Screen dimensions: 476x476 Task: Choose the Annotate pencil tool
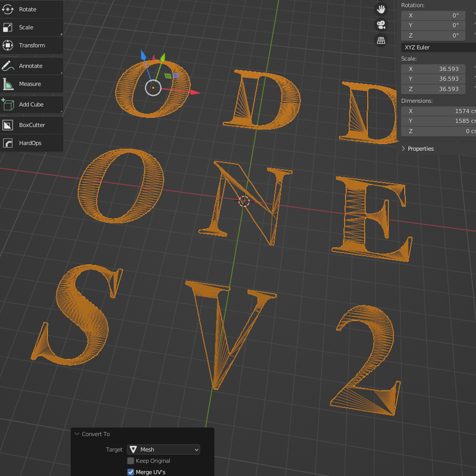click(32, 66)
